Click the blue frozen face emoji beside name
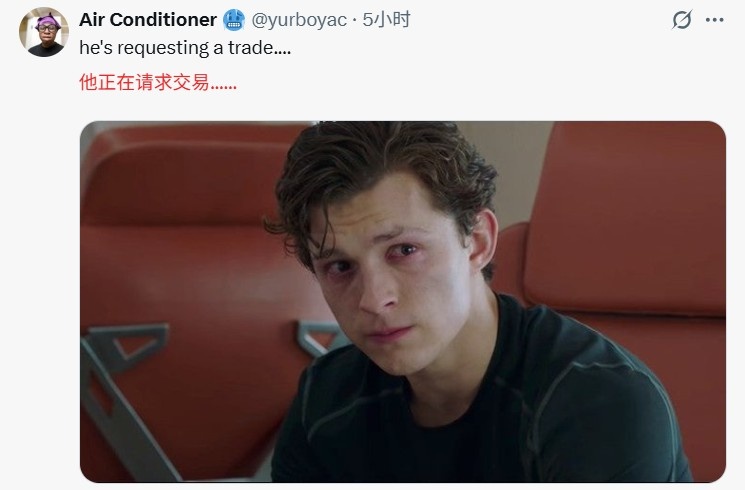745x490 pixels. coord(234,20)
